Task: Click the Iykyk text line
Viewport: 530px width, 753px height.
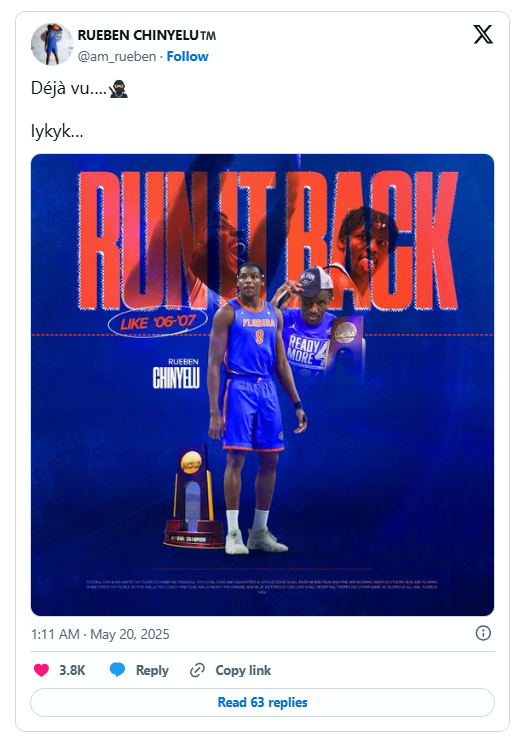Action: (57, 131)
